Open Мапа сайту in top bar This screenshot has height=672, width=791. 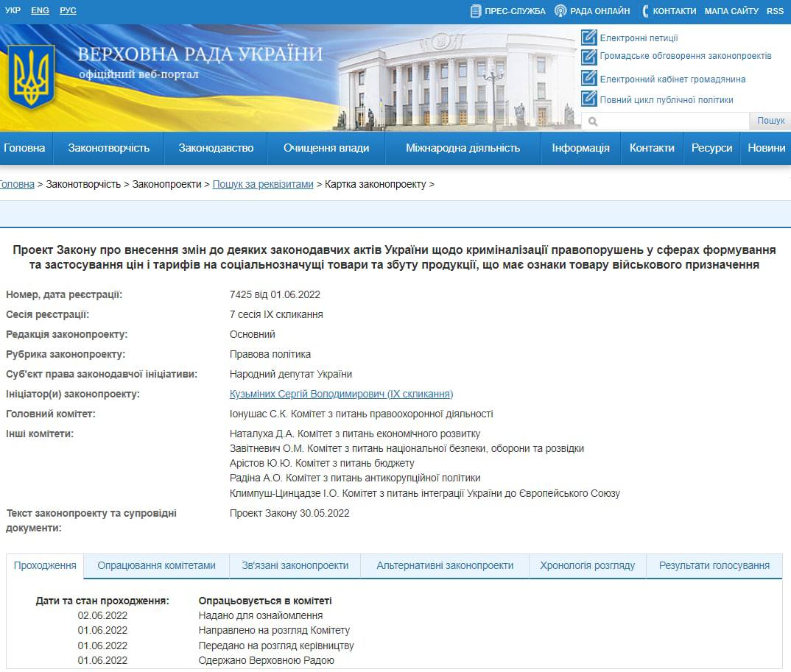coord(731,11)
